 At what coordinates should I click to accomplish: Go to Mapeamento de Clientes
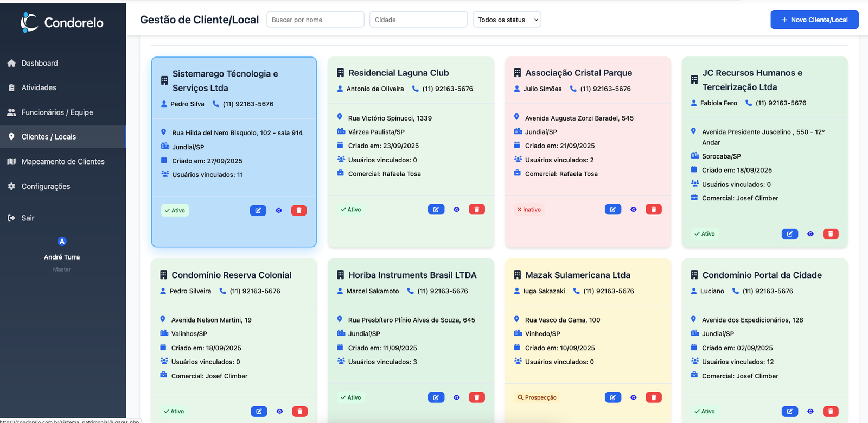[63, 162]
